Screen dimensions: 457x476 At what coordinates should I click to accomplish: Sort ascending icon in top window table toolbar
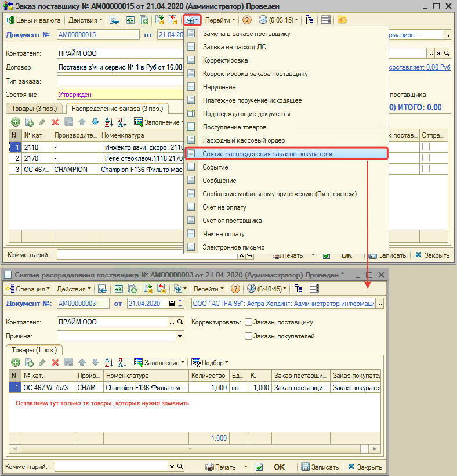108,122
